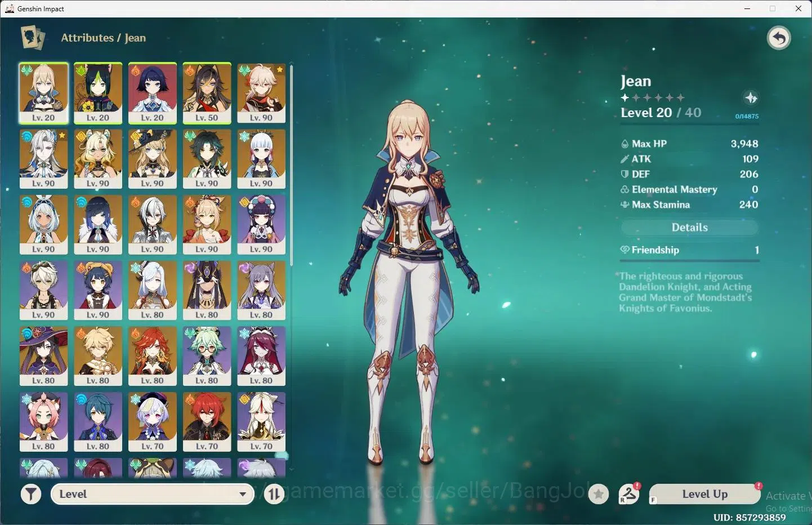Maximize the Genshin Impact window
Image resolution: width=812 pixels, height=525 pixels.
(x=773, y=8)
